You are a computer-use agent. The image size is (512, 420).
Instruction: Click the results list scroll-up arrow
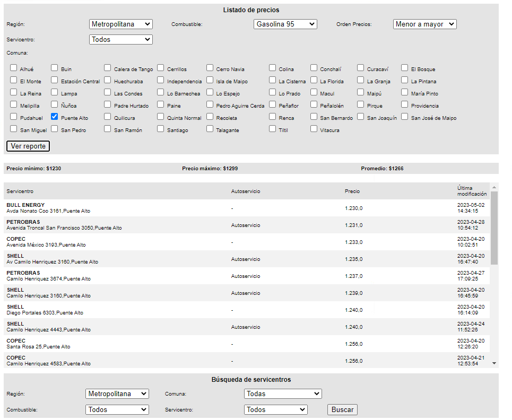494,187
